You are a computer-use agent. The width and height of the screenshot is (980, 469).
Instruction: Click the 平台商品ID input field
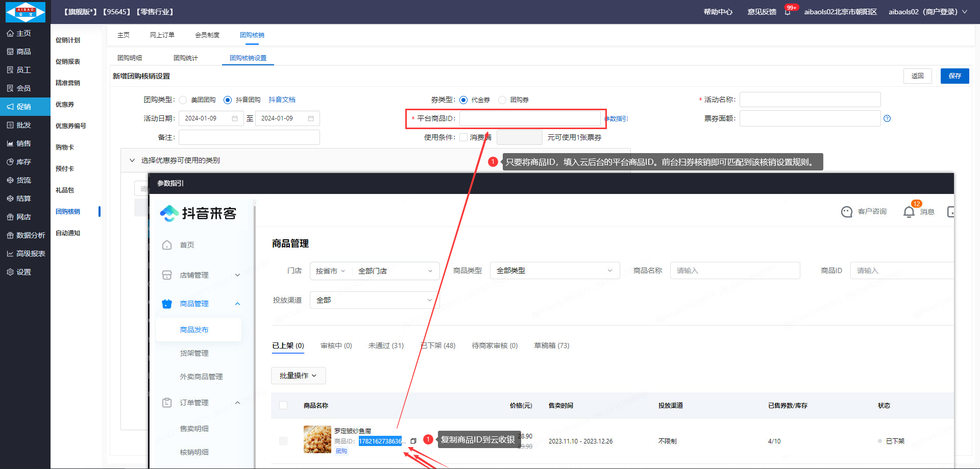tap(530, 118)
